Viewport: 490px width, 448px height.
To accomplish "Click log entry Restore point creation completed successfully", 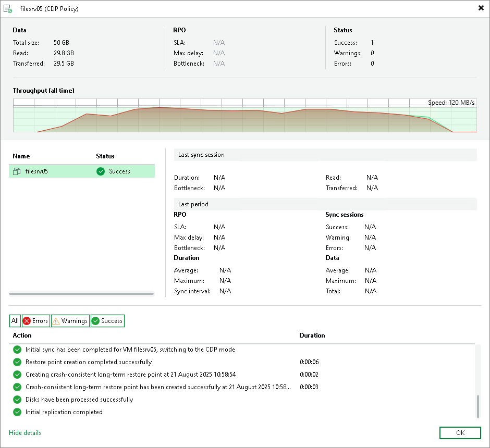I will pos(89,362).
